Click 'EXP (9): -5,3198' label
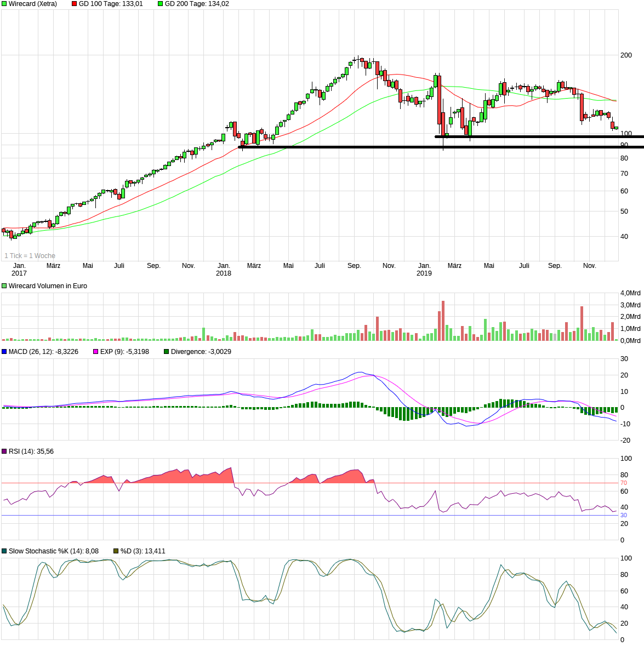The width and height of the screenshot is (644, 646). [x=124, y=352]
